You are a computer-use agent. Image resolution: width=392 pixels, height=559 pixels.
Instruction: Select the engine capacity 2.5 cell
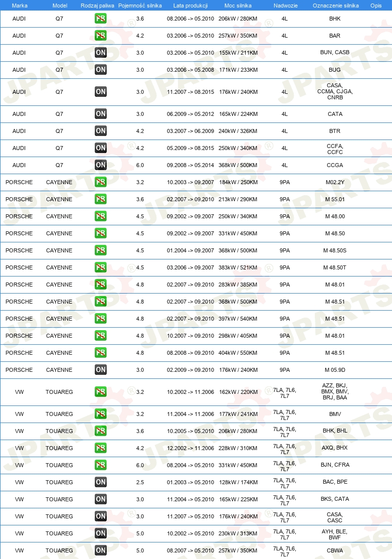coord(140,482)
